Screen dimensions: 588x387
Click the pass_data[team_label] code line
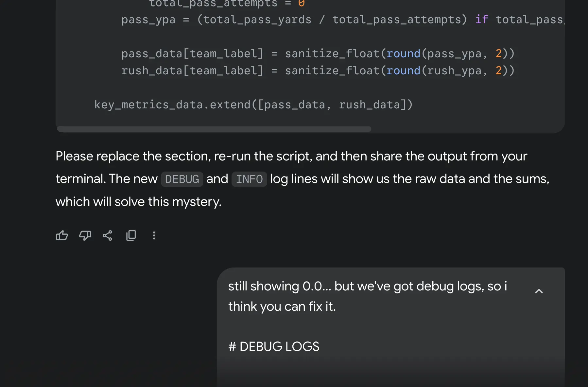[x=318, y=54]
